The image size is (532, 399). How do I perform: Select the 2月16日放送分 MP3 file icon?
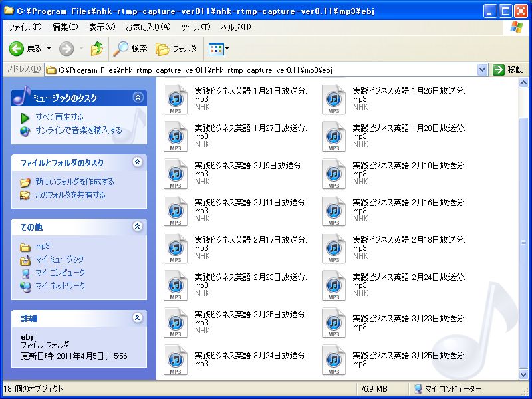point(334,211)
